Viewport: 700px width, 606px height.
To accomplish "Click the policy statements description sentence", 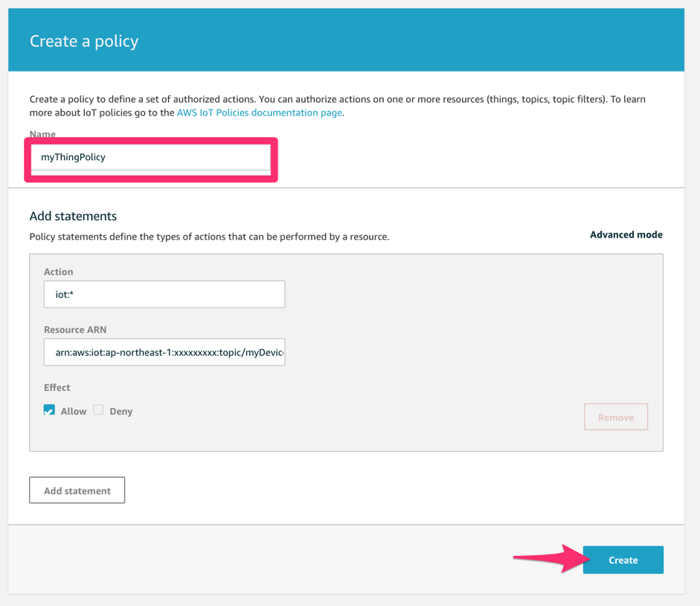I will coord(209,237).
